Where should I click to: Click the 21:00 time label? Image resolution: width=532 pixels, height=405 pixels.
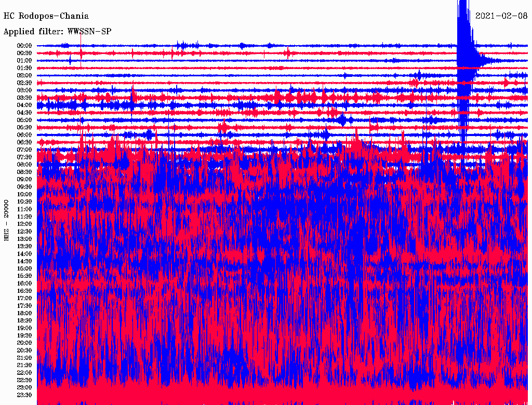tap(24, 358)
